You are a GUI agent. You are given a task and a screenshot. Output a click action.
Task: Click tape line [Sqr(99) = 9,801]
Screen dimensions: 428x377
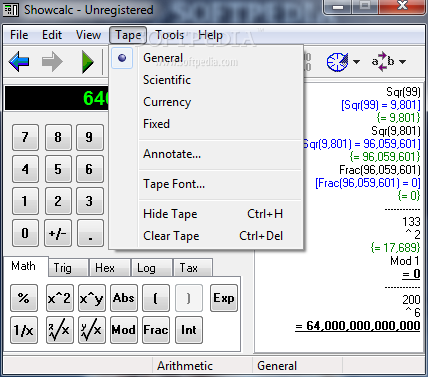[380, 105]
